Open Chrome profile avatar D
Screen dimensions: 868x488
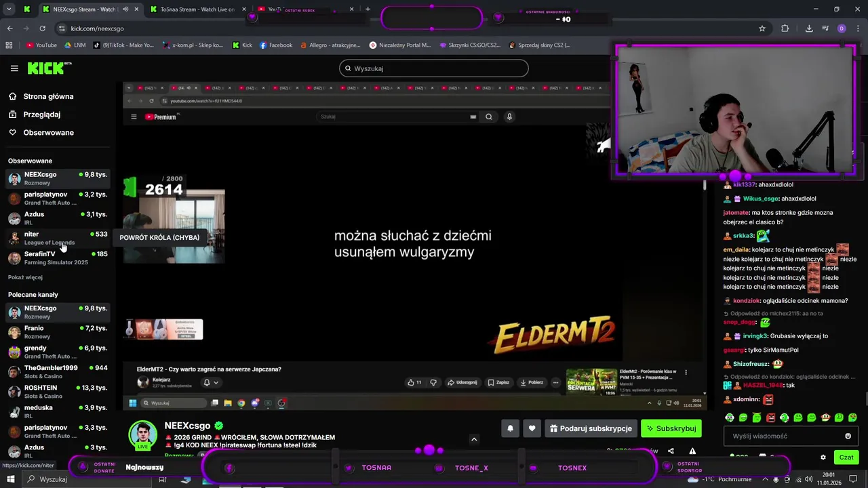842,28
